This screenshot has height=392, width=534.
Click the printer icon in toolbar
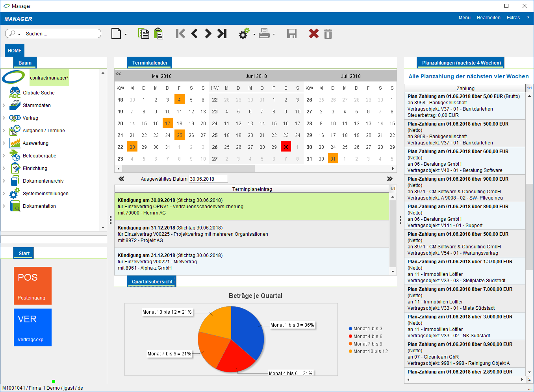click(264, 33)
